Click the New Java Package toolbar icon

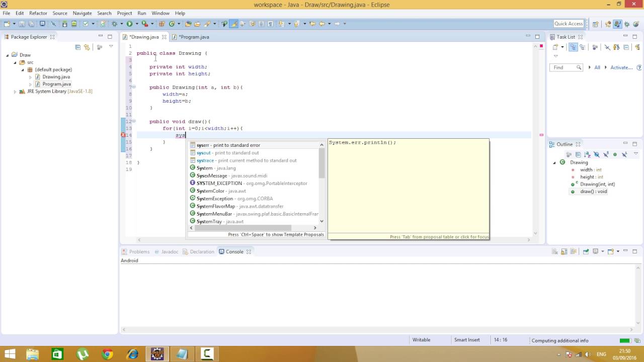[x=162, y=24]
